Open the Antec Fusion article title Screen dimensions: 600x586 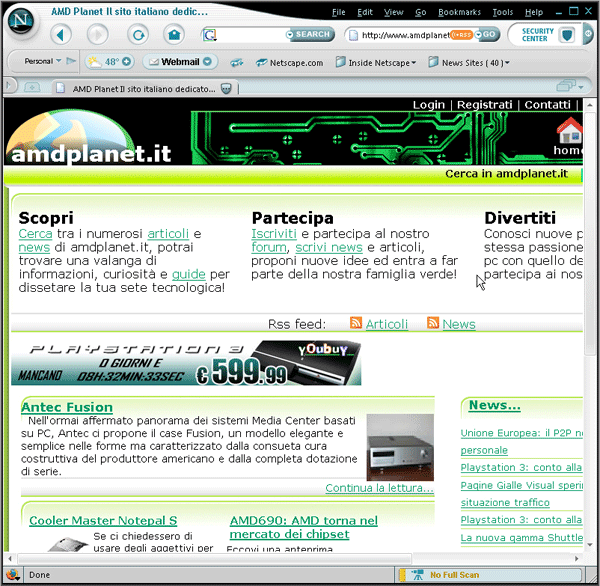click(67, 407)
